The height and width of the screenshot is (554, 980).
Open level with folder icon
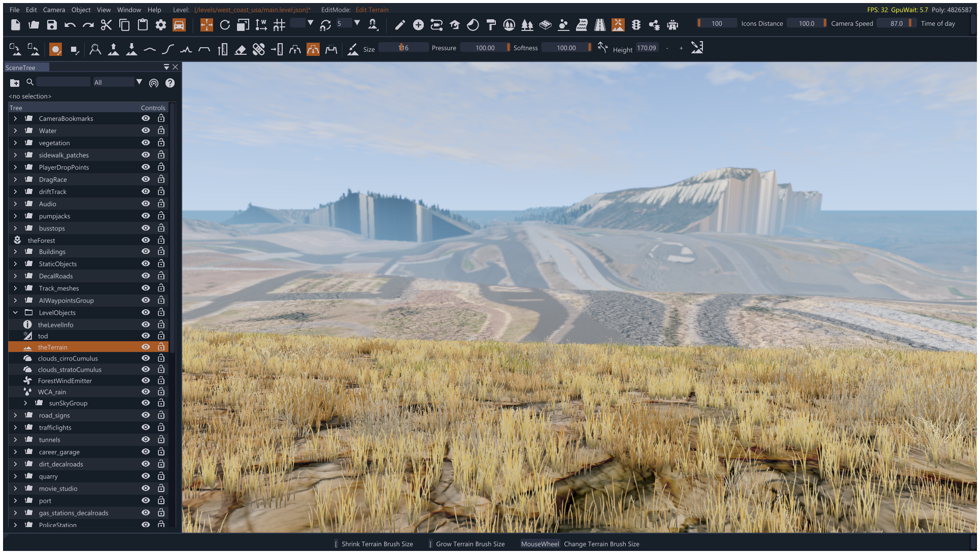[x=34, y=25]
